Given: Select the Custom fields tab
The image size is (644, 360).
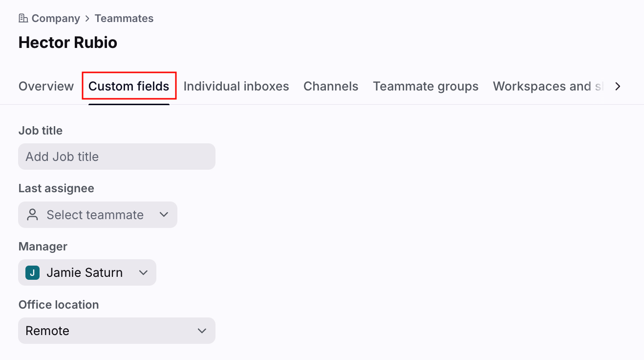Looking at the screenshot, I should pos(129,87).
